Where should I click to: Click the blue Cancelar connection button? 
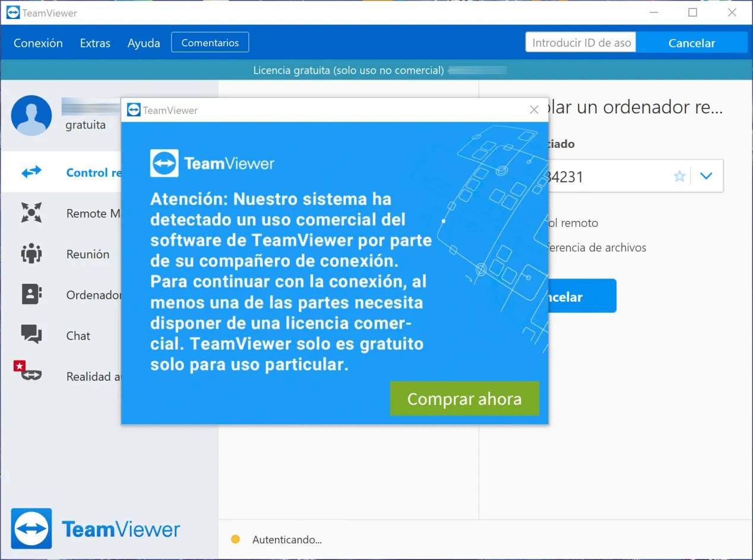click(x=582, y=296)
